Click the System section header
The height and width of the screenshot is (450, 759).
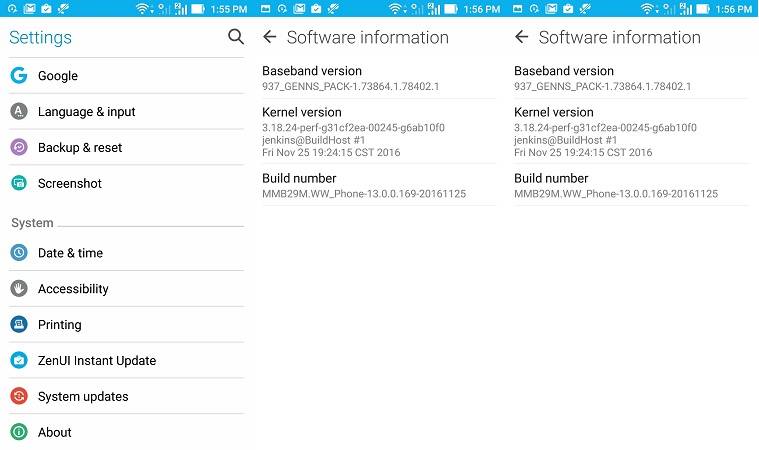[32, 223]
